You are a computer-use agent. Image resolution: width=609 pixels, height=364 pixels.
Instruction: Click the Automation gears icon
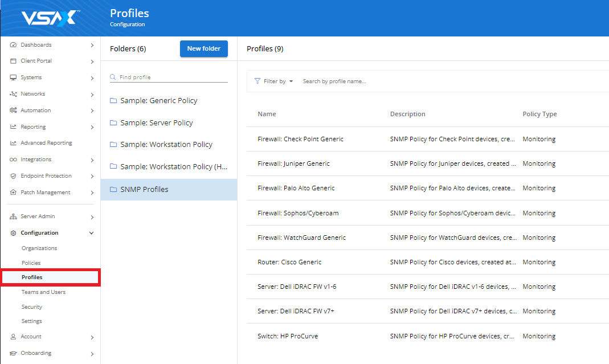pyautogui.click(x=13, y=111)
